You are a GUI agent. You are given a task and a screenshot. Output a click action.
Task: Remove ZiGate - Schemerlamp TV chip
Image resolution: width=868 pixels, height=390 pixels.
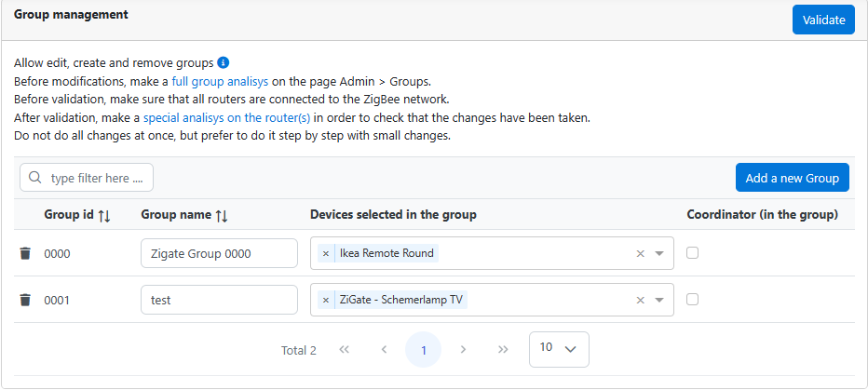click(326, 300)
